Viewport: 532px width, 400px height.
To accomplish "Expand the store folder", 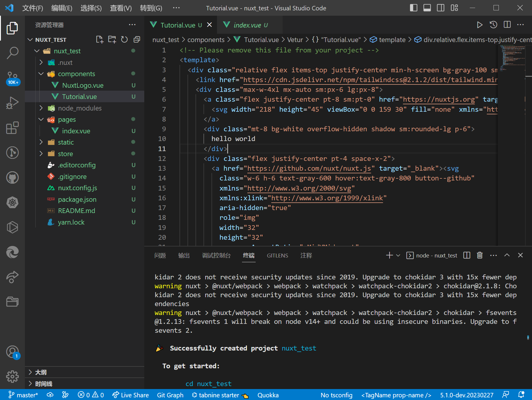I will point(41,154).
